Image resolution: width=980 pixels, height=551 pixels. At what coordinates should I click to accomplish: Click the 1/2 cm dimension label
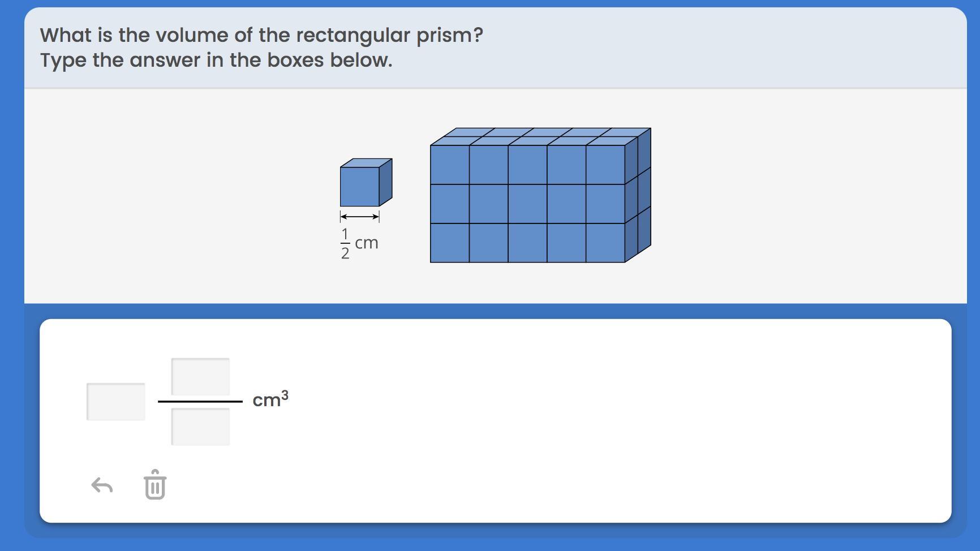(359, 243)
